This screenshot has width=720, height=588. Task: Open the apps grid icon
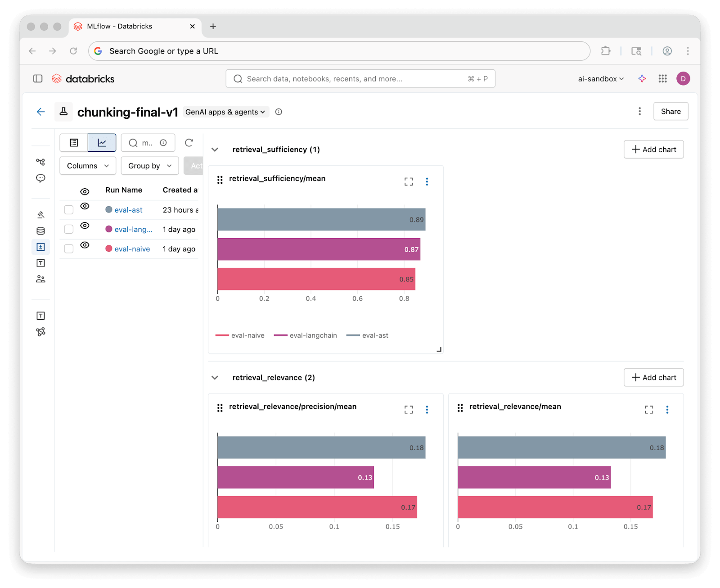point(662,79)
